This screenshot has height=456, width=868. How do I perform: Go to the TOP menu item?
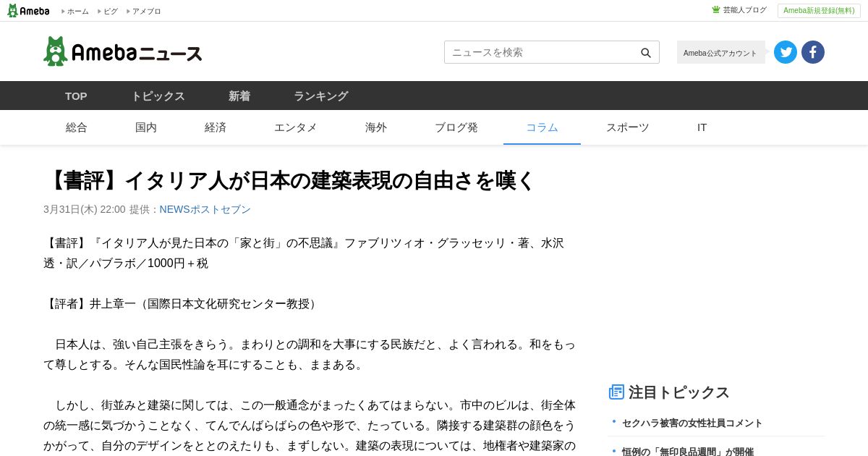(x=76, y=96)
